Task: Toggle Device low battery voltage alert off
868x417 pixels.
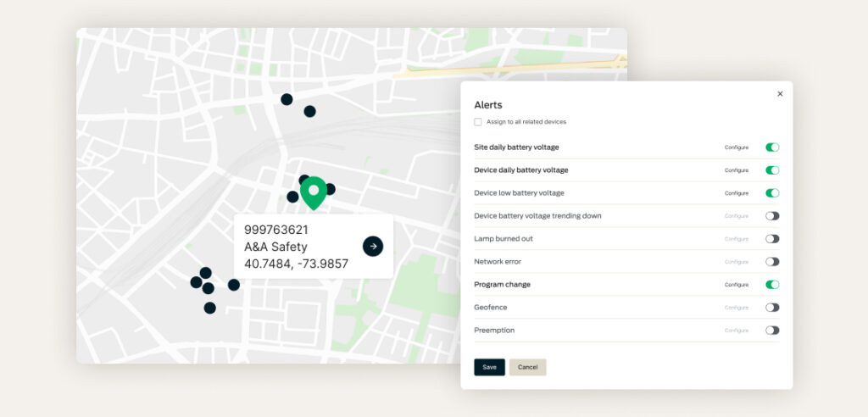Action: pos(772,193)
